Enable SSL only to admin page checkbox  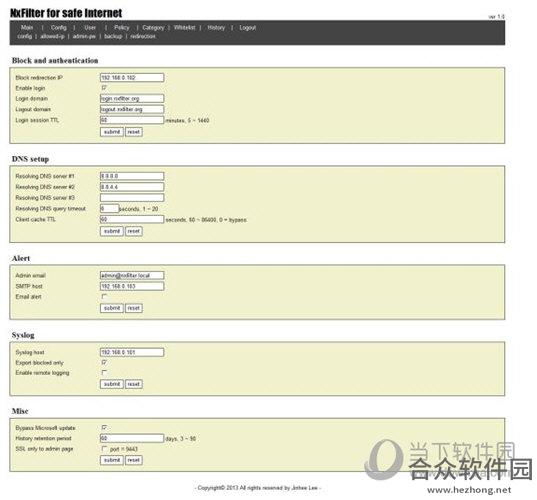[104, 449]
